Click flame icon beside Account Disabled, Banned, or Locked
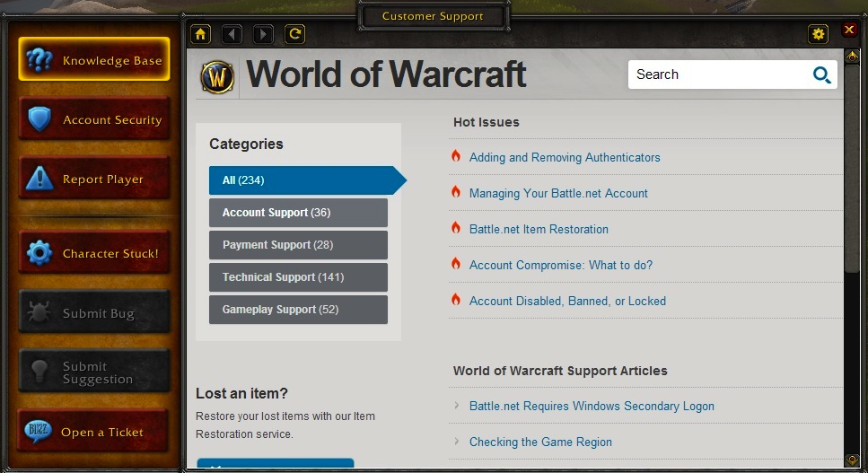 pos(456,300)
